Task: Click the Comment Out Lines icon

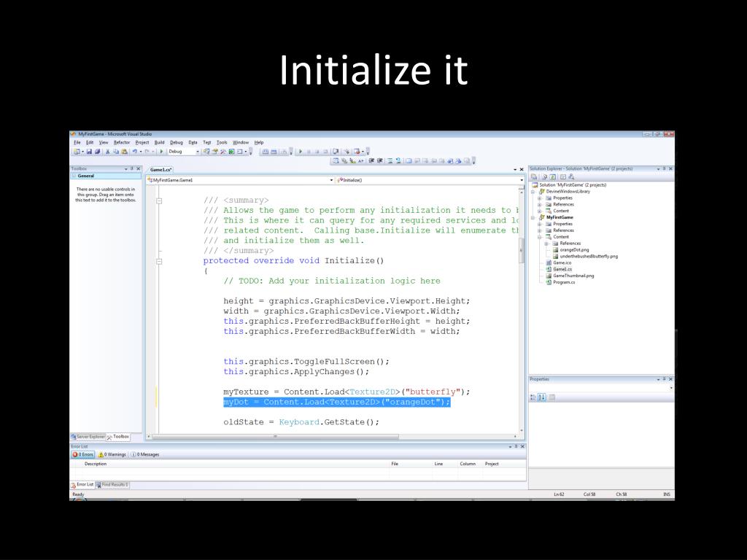Action: (390, 161)
